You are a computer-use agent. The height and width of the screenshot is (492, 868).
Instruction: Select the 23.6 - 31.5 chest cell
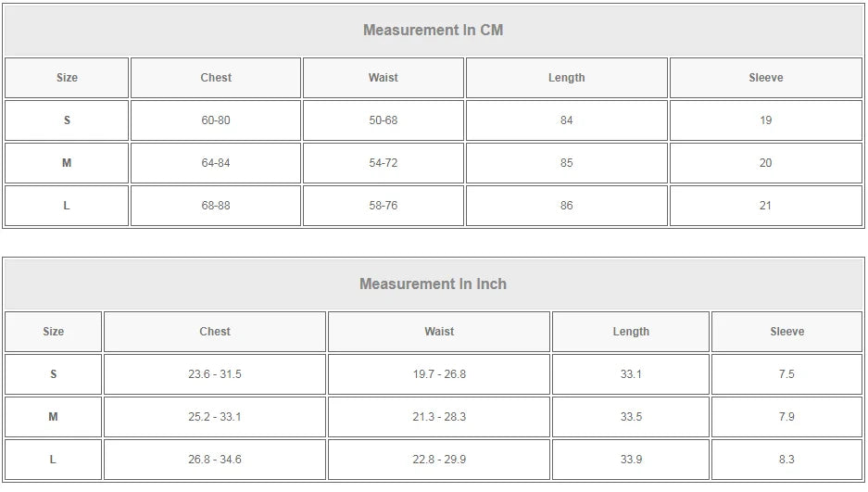coord(215,374)
